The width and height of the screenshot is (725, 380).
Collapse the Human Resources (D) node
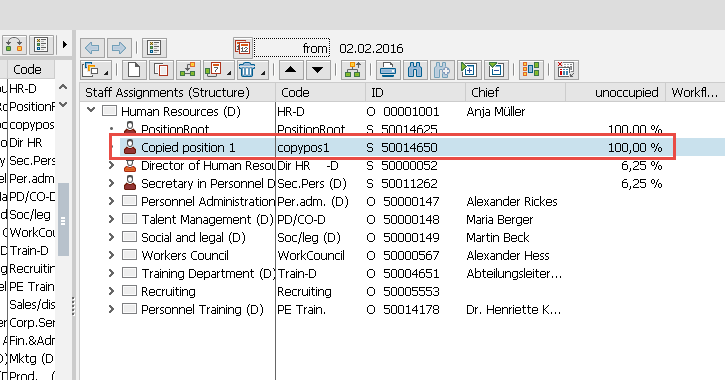[x=91, y=110]
